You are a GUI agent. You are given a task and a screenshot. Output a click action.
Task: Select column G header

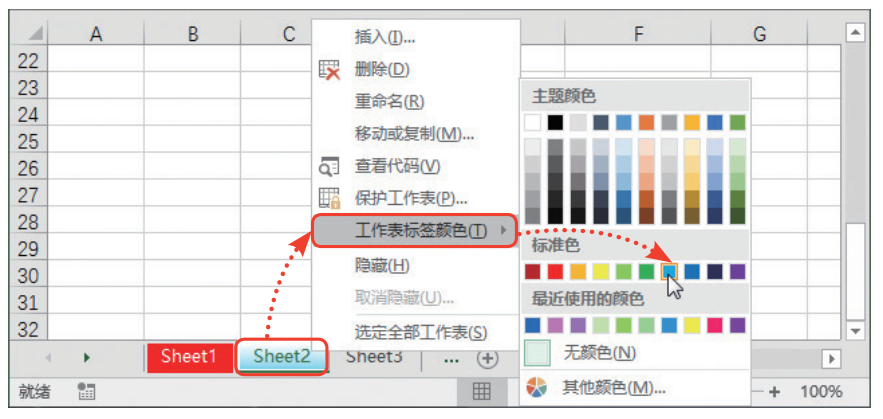(x=759, y=34)
